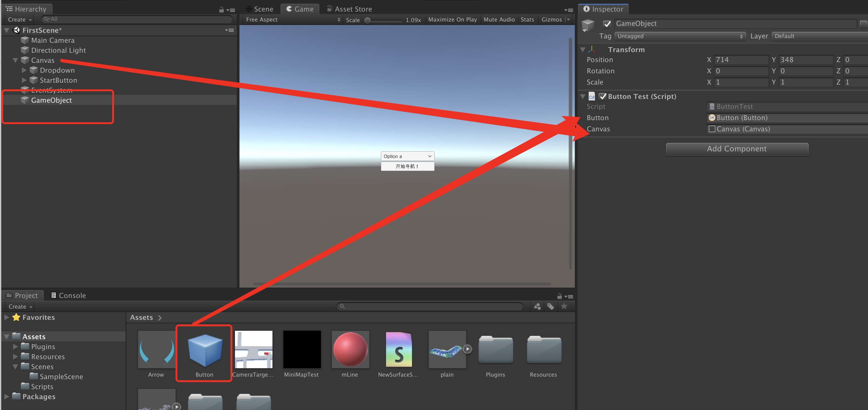Click the 开始导航 button in the Game view

pos(407,166)
